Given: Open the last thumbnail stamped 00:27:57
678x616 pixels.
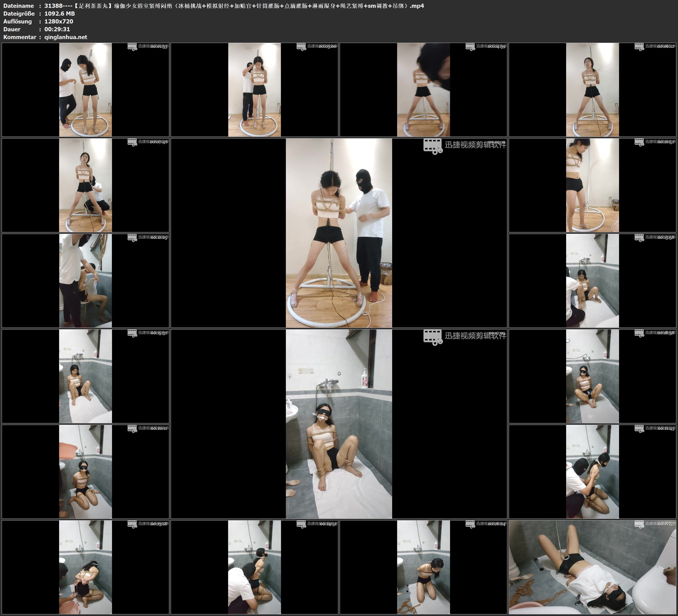Looking at the screenshot, I should pyautogui.click(x=592, y=567).
